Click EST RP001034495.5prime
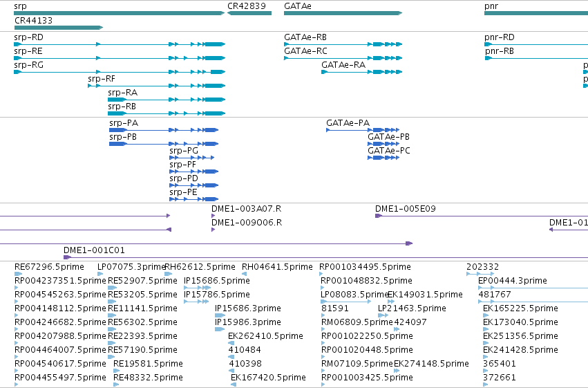 click(x=321, y=274)
